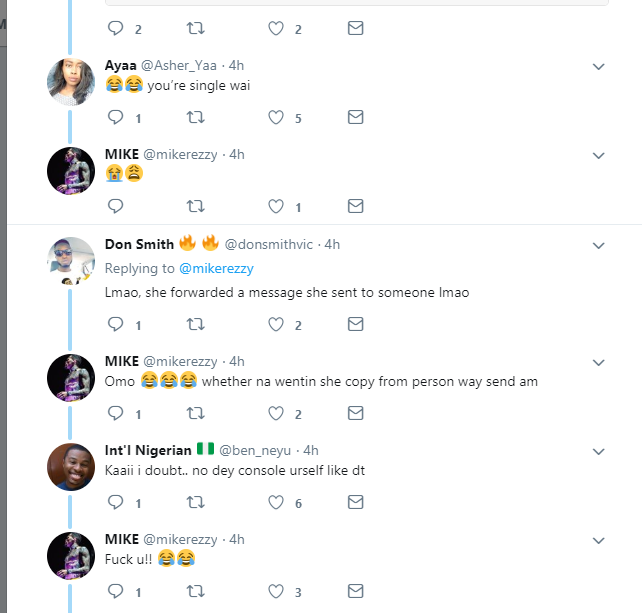Open options chevron on Ayaa's tweet
The height and width of the screenshot is (613, 642).
[599, 67]
